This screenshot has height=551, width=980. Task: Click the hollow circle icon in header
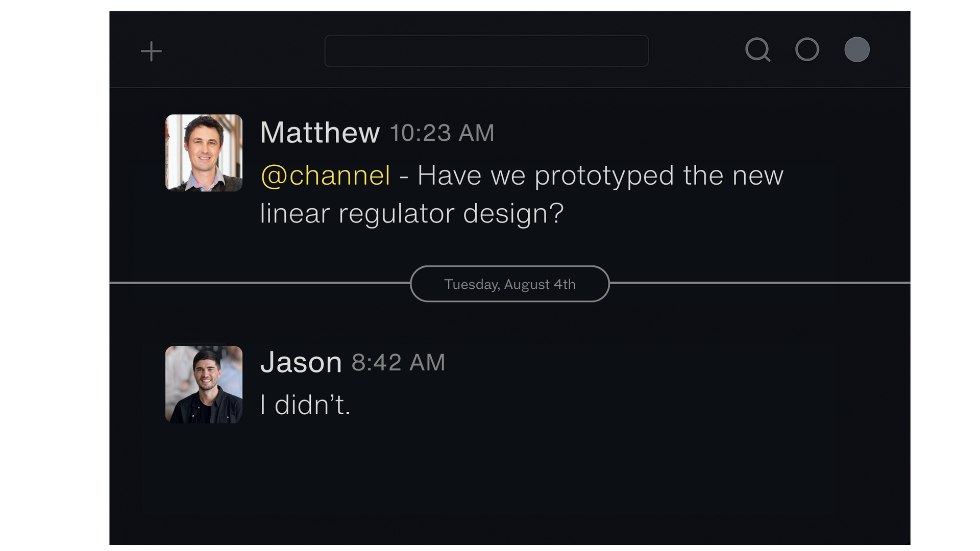pos(807,50)
